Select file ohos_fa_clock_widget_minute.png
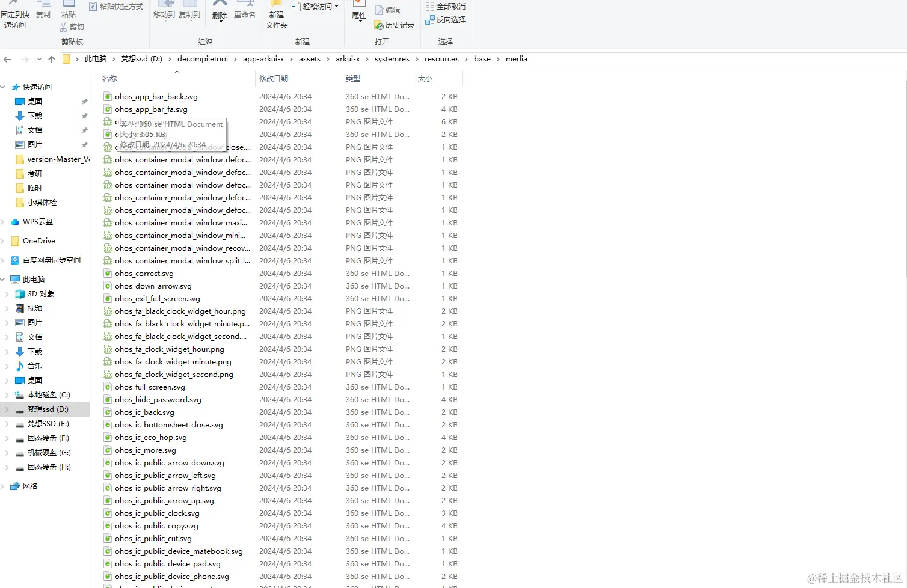 pos(173,362)
